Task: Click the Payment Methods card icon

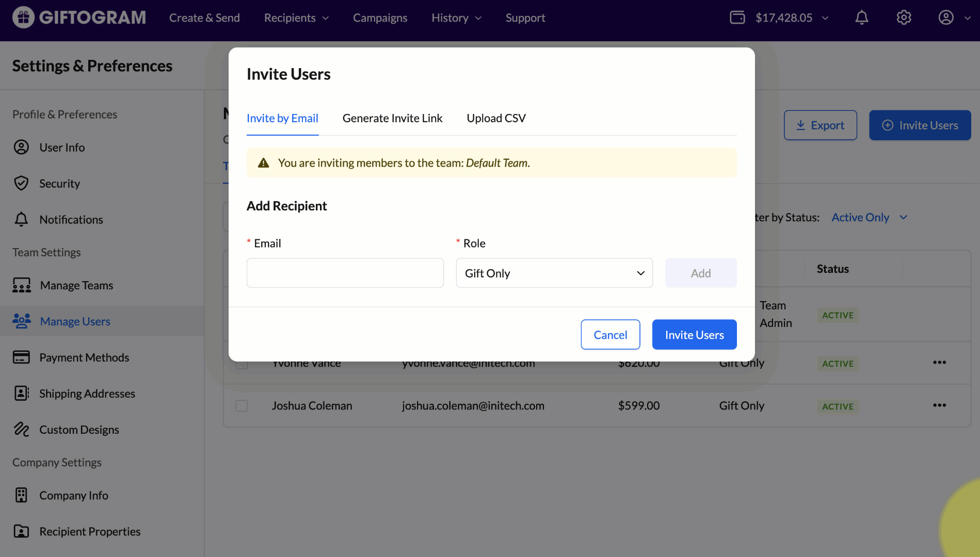Action: tap(21, 357)
